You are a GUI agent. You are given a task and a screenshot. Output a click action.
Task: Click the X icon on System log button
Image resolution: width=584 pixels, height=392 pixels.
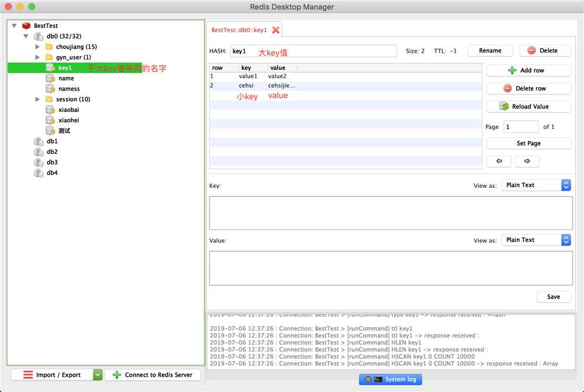coord(368,379)
